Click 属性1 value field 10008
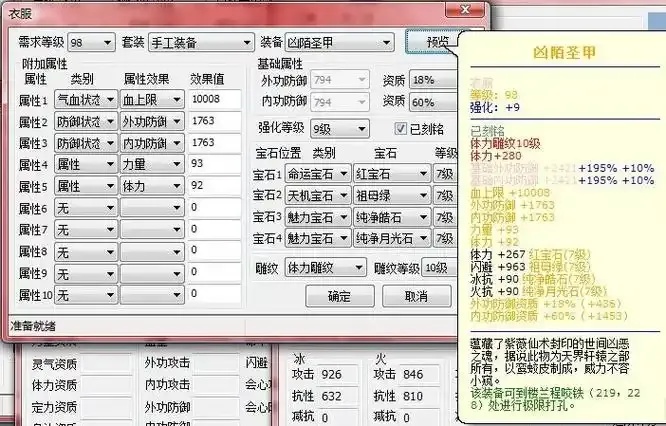The image size is (666, 426). (x=214, y=99)
